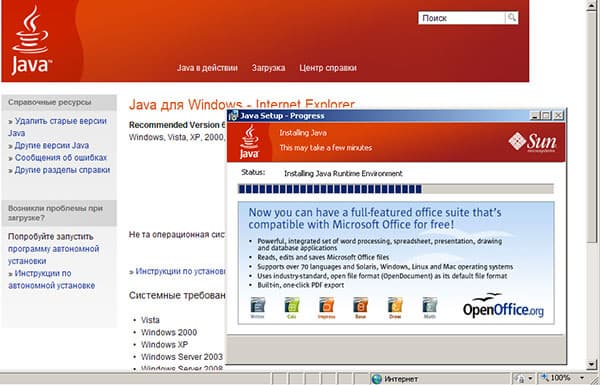This screenshot has height=385, width=600.
Task: Click the Возникли проблемы при загрузке heading
Action: pyautogui.click(x=55, y=213)
